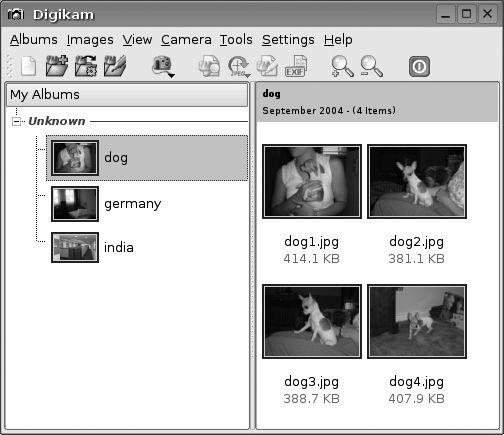This screenshot has width=504, height=435.
Task: Click the 381.1 KB size text
Action: [x=416, y=259]
